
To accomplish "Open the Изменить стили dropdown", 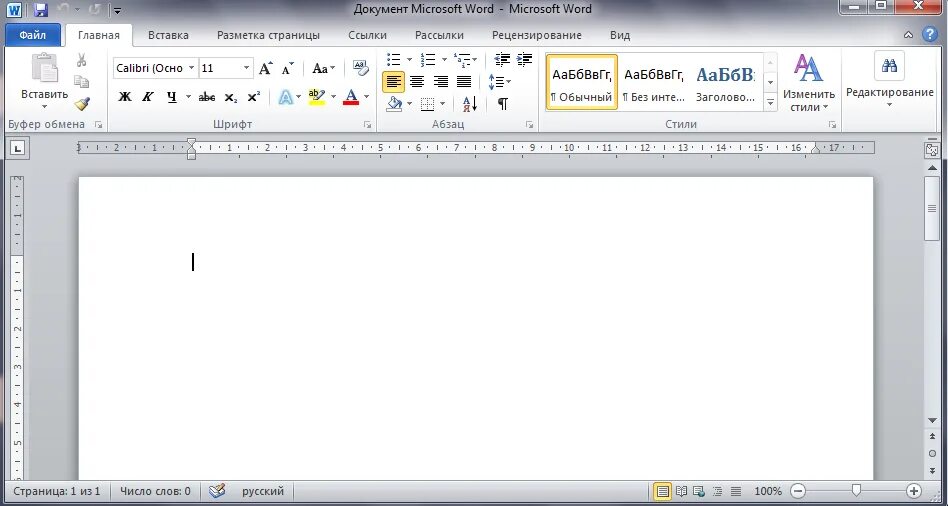I will click(x=808, y=83).
